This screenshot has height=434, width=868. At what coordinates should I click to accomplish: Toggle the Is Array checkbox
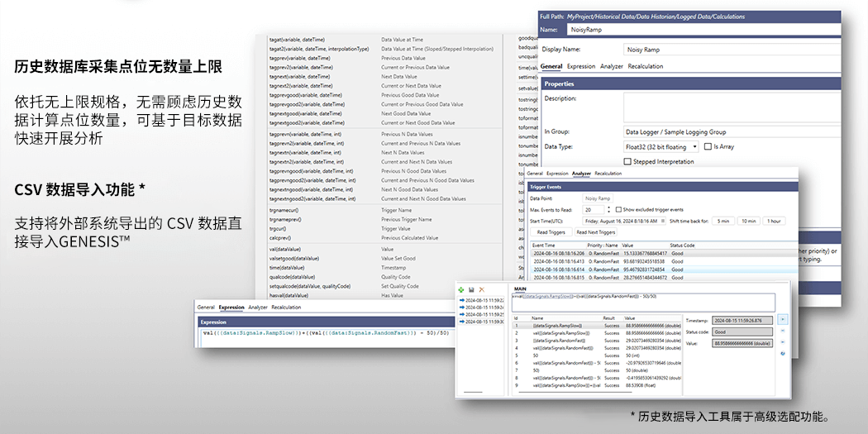click(x=708, y=146)
